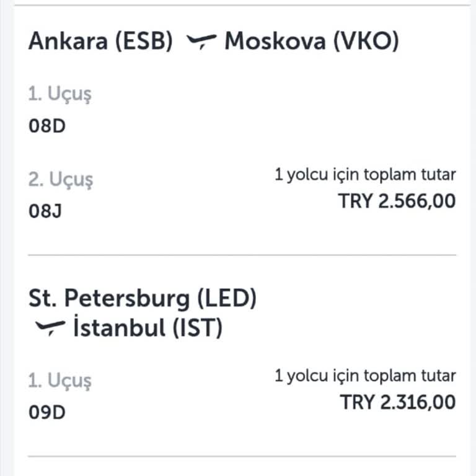Select the St. Petersburg city name
This screenshot has width=476, height=476.
click(x=109, y=299)
